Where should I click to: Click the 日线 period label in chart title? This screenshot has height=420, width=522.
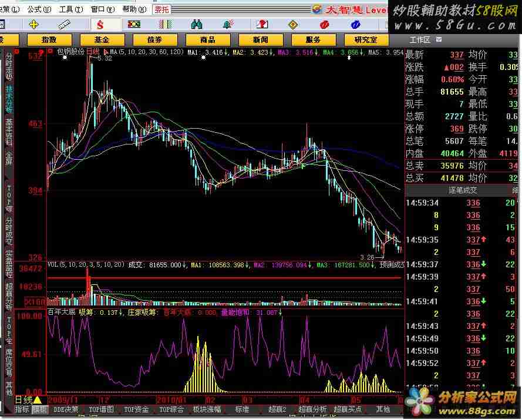(93, 52)
